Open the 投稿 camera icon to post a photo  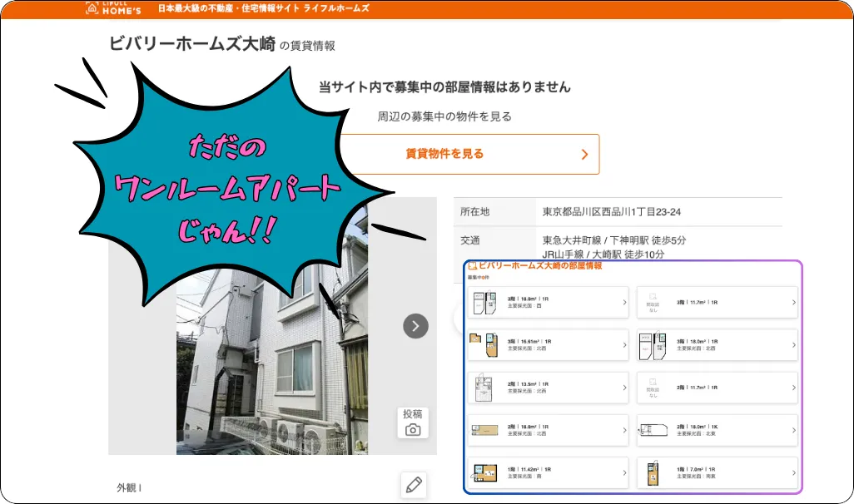click(413, 422)
